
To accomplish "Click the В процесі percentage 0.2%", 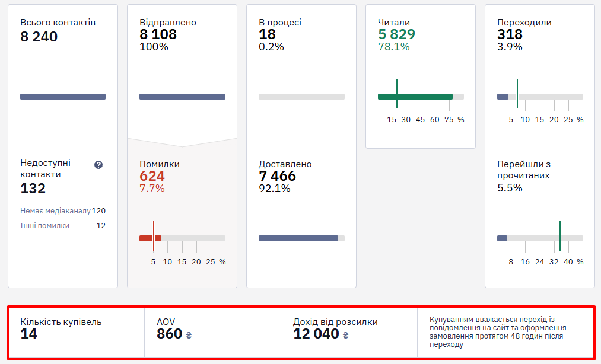I will click(271, 47).
